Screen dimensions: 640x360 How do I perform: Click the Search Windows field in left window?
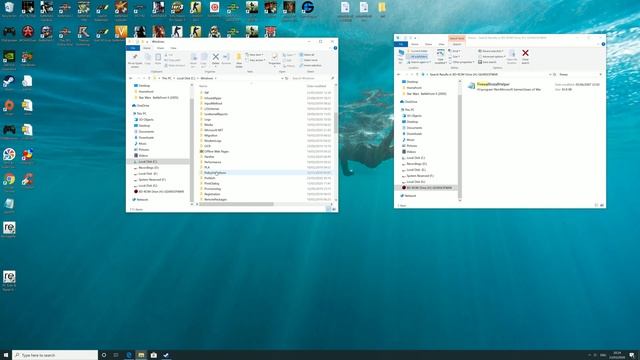[312, 78]
